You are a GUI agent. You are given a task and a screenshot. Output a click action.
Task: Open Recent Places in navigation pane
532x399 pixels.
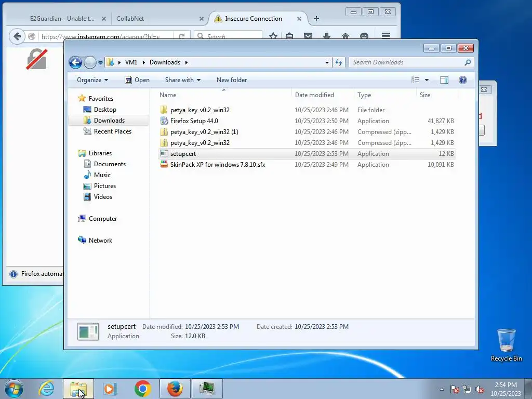[112, 131]
